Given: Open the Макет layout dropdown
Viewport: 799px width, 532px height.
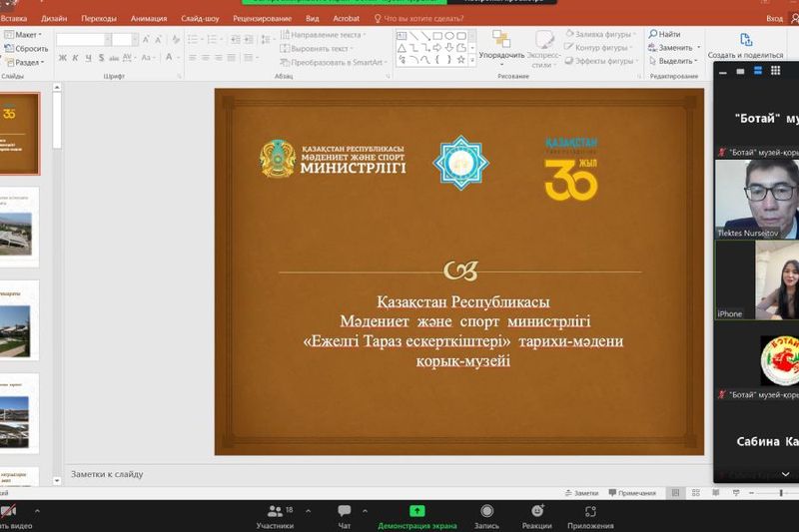Looking at the screenshot, I should [x=25, y=34].
